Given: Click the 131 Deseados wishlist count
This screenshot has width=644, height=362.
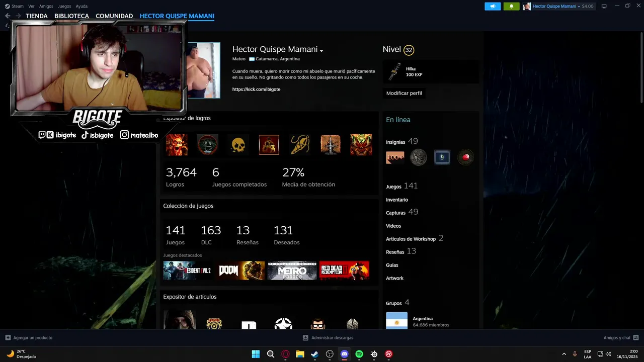Looking at the screenshot, I should (286, 235).
